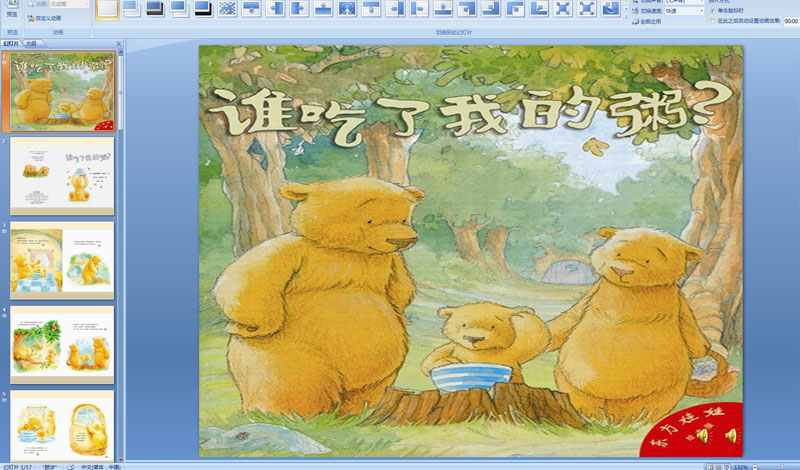800x470 pixels.
Task: Click Apply To All (全部应用) button
Action: (x=647, y=21)
